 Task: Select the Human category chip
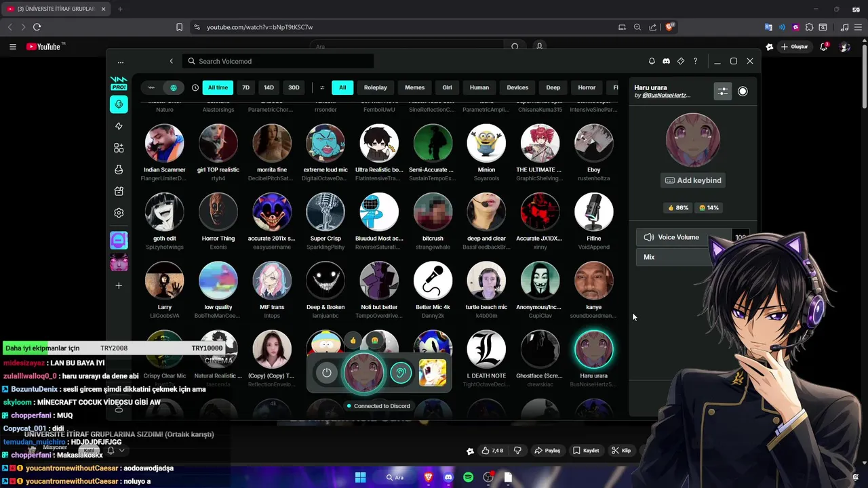479,87
